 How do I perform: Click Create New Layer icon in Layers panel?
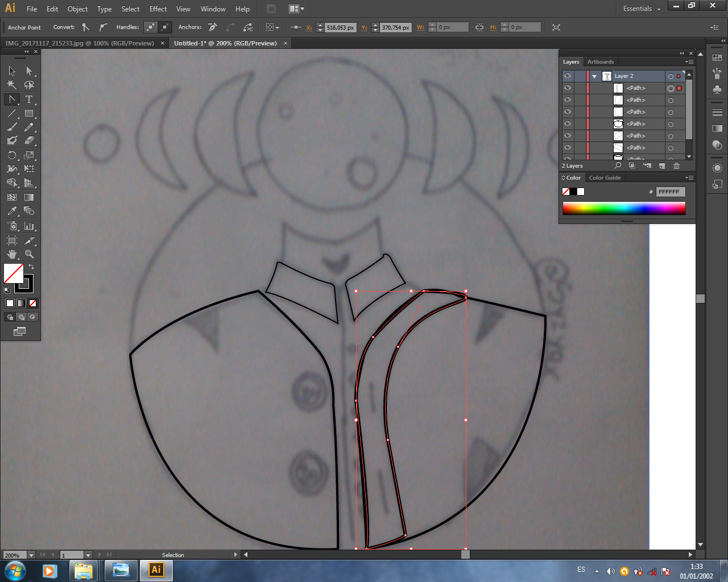(661, 166)
